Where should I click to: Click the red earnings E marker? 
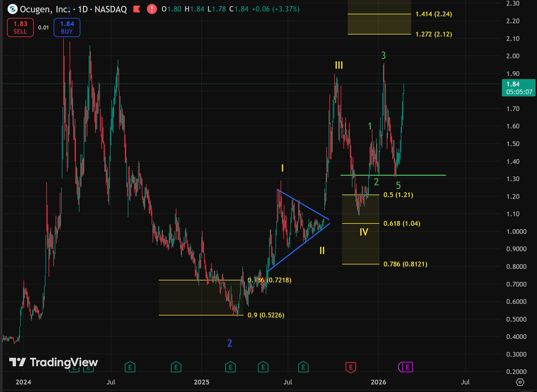(x=351, y=367)
